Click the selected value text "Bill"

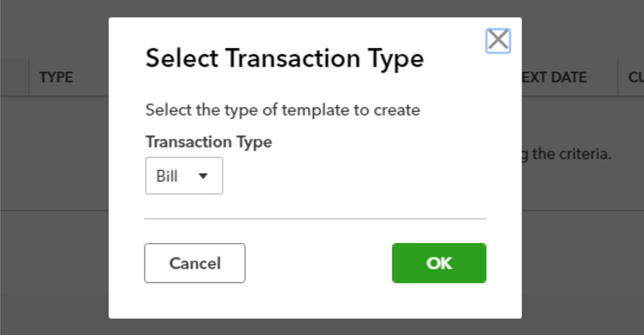click(167, 176)
